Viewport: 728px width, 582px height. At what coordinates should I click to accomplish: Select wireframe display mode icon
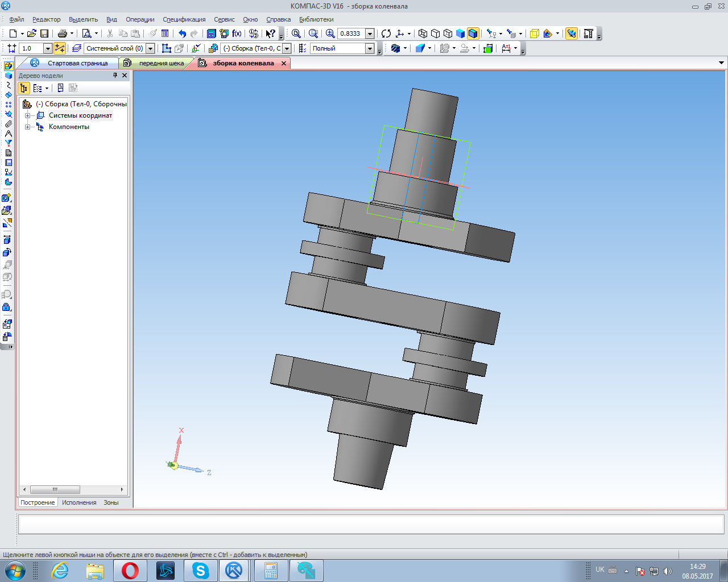pos(423,34)
